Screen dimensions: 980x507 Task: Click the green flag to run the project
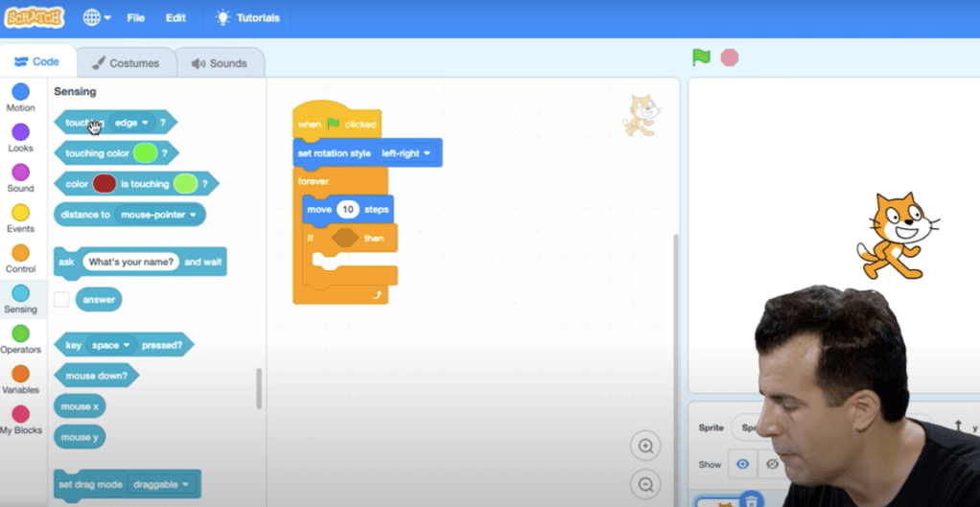pyautogui.click(x=701, y=58)
